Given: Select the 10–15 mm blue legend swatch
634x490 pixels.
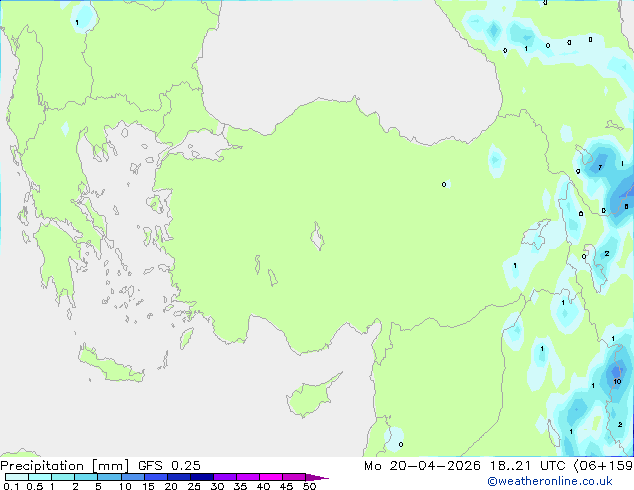Looking at the screenshot, I should click(132, 477).
